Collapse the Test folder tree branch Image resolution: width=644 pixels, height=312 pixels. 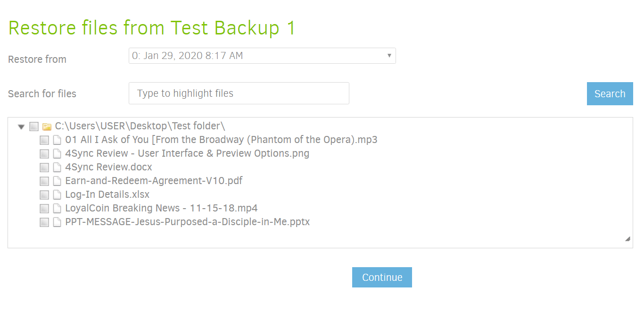click(x=21, y=126)
